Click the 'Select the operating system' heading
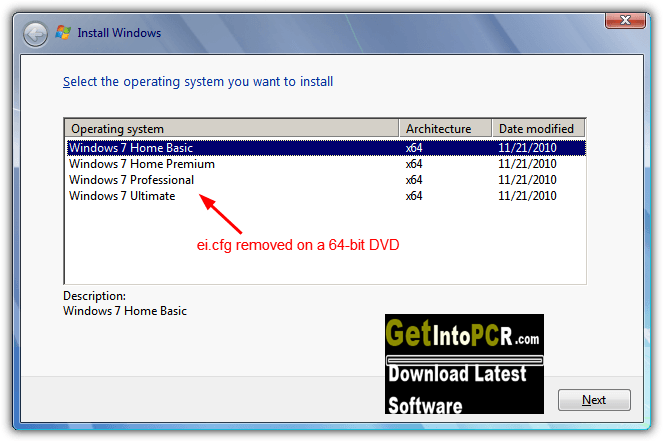Viewport: 663px width, 441px height. (198, 82)
